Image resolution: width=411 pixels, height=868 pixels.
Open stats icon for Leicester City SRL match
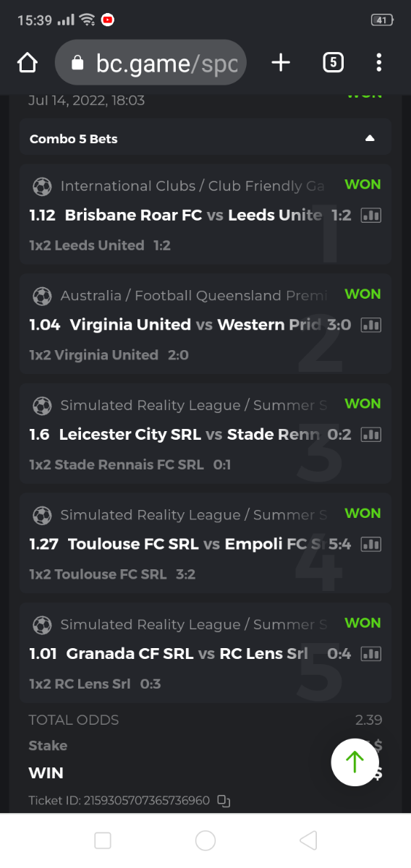pos(371,435)
